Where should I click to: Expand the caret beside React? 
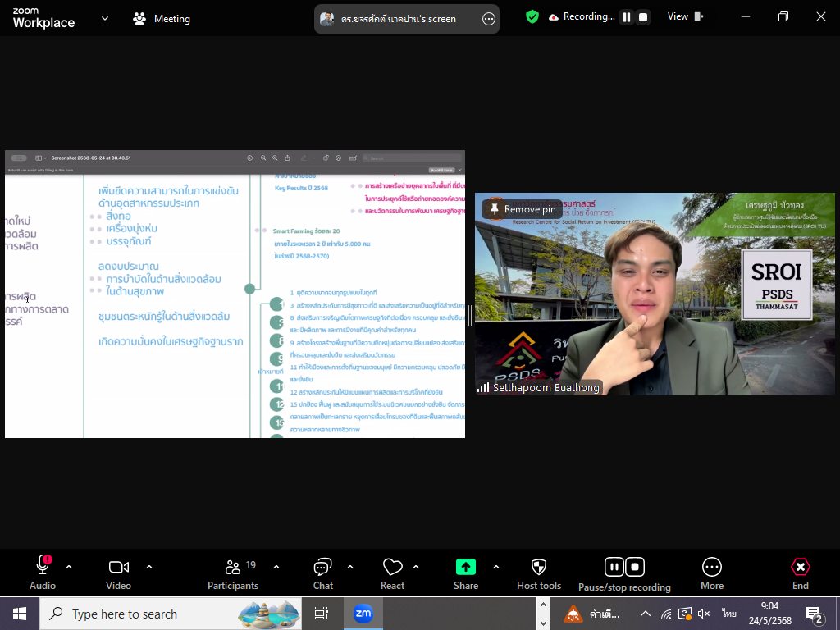tap(416, 567)
